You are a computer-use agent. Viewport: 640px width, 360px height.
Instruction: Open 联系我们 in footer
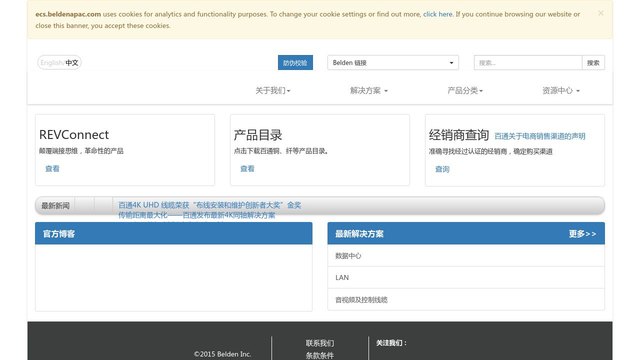coord(320,343)
